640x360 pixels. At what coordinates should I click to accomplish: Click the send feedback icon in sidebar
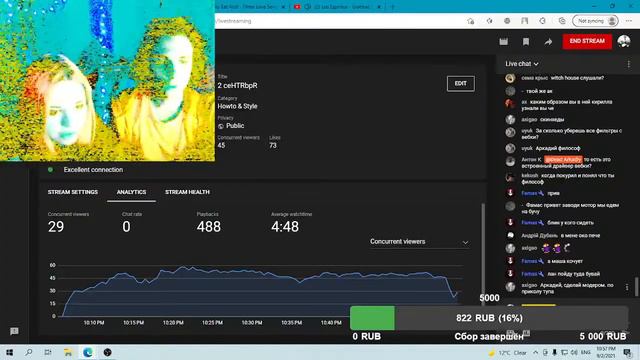pos(14,331)
